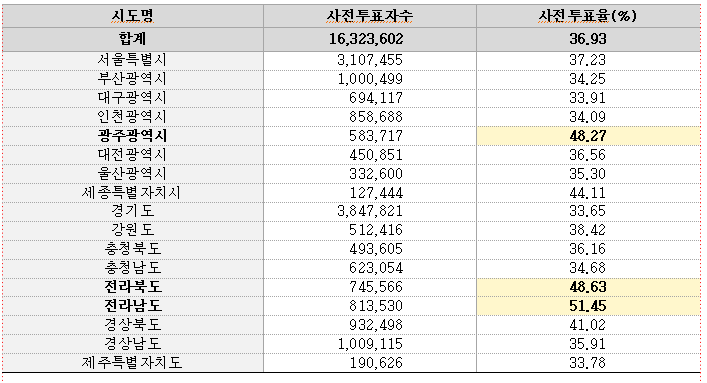Click the overall rate 36.93 cell
Screen dimensions: 707x383
click(x=588, y=39)
